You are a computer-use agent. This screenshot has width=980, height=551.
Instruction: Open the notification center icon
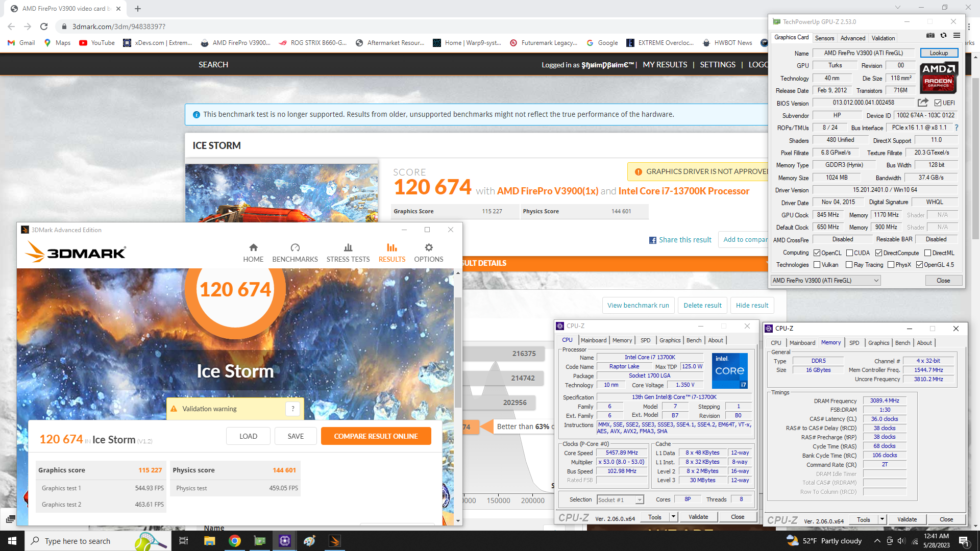pyautogui.click(x=964, y=541)
